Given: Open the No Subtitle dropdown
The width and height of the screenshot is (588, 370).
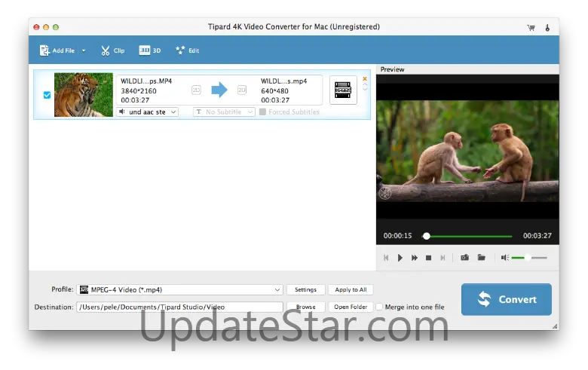Looking at the screenshot, I should [224, 112].
